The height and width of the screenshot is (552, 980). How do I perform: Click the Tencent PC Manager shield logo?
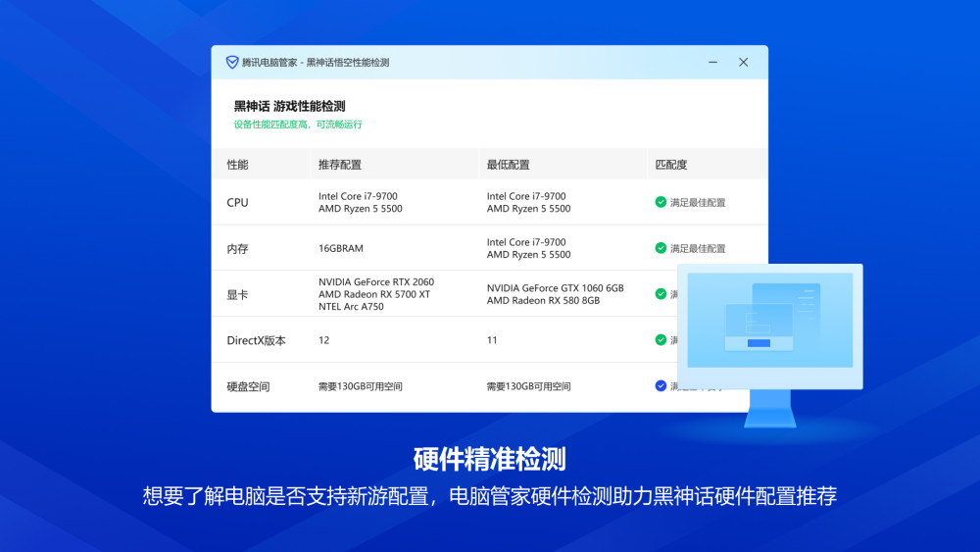point(232,62)
